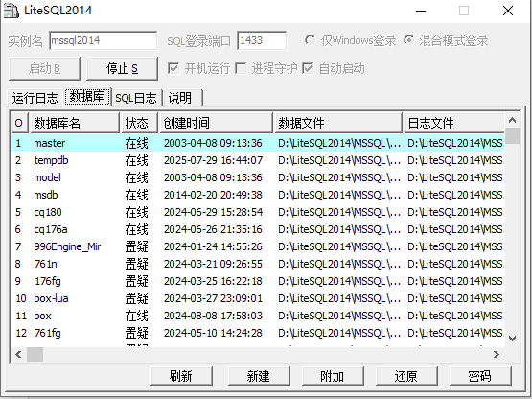The height and width of the screenshot is (399, 532).
Task: Select the box-lua database row
Action: pyautogui.click(x=258, y=299)
